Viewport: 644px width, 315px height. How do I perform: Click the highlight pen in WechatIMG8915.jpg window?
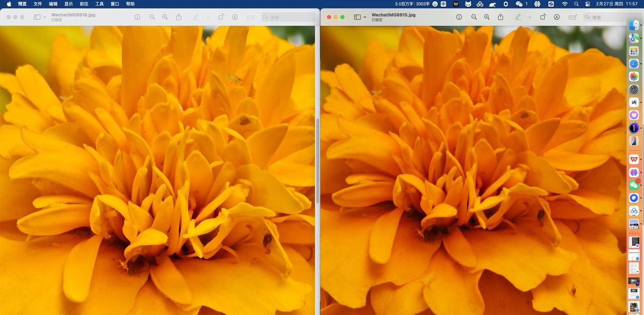(518, 17)
